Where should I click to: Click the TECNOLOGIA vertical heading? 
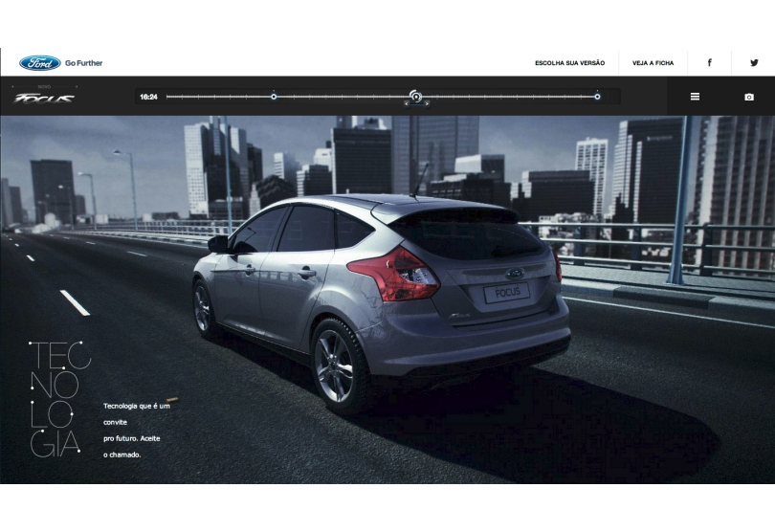pos(60,399)
